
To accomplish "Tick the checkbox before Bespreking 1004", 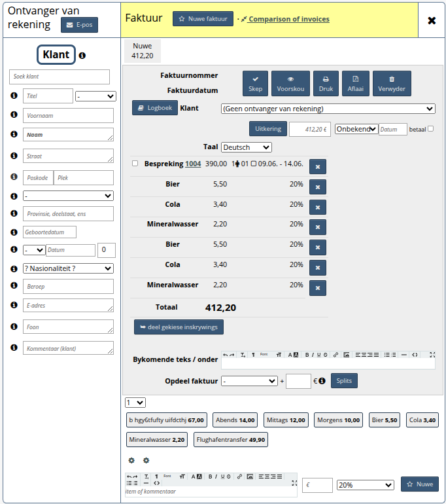I will point(135,163).
